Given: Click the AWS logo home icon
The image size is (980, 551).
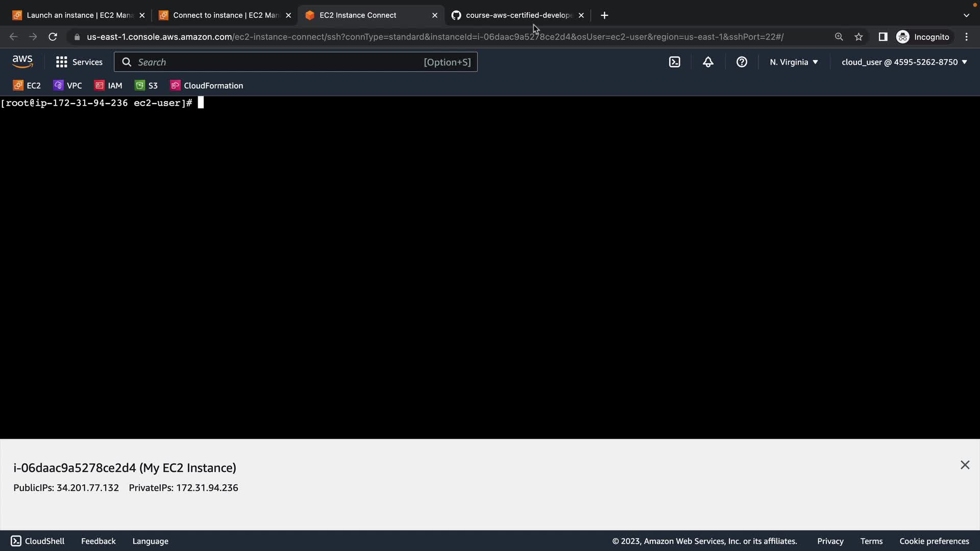Looking at the screenshot, I should coord(22,62).
